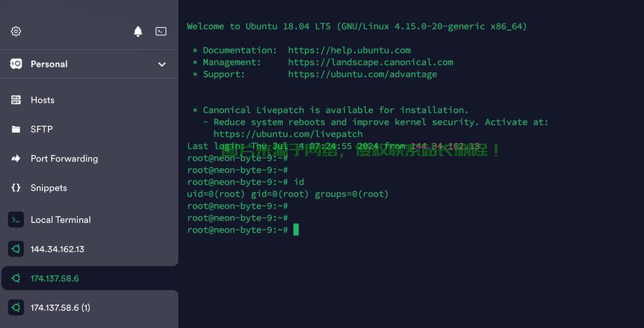Click the terminal icon beside the bell
The height and width of the screenshot is (328, 644).
(161, 31)
